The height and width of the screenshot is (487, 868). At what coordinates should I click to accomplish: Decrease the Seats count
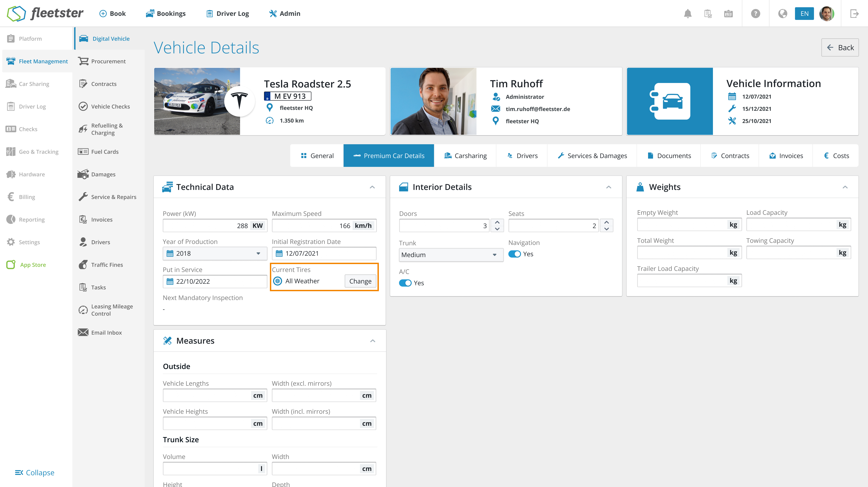(x=606, y=229)
